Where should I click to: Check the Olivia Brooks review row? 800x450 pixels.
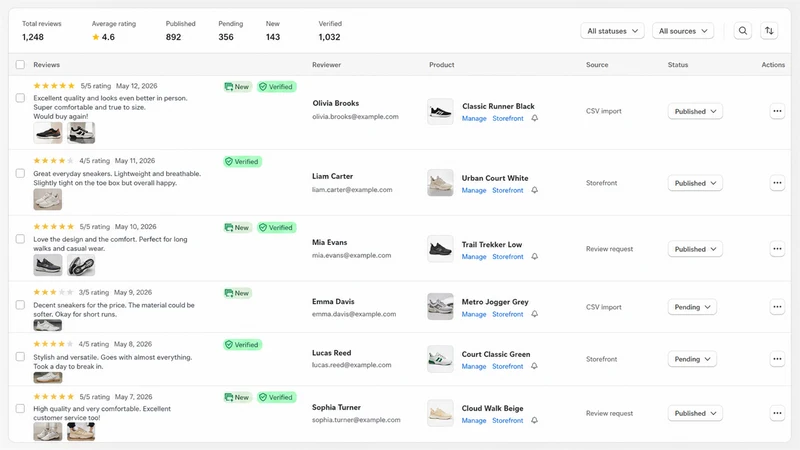[x=20, y=98]
